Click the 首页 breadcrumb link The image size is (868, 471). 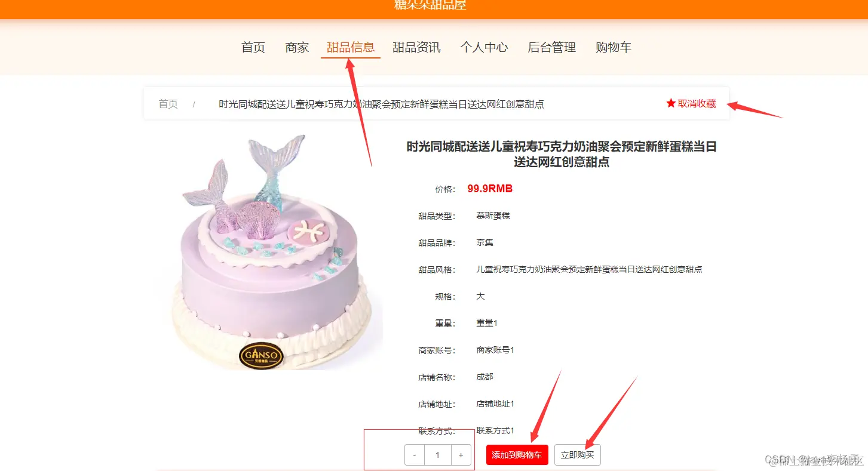click(x=168, y=104)
